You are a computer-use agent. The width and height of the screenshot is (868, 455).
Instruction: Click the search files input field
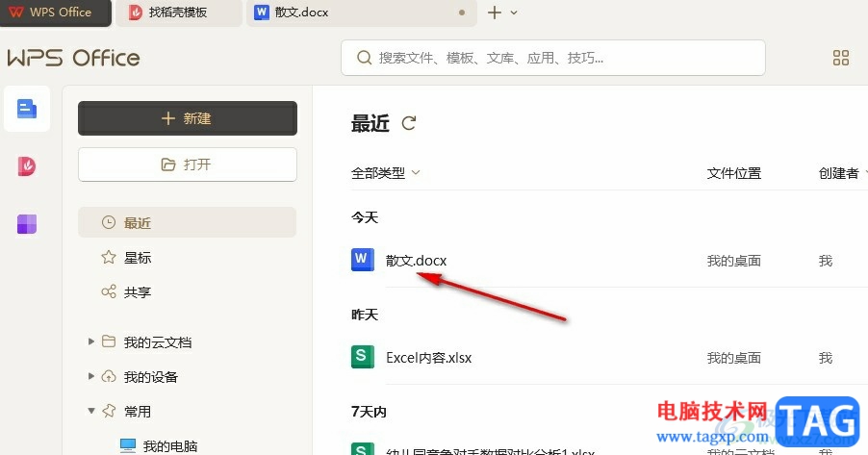(553, 58)
